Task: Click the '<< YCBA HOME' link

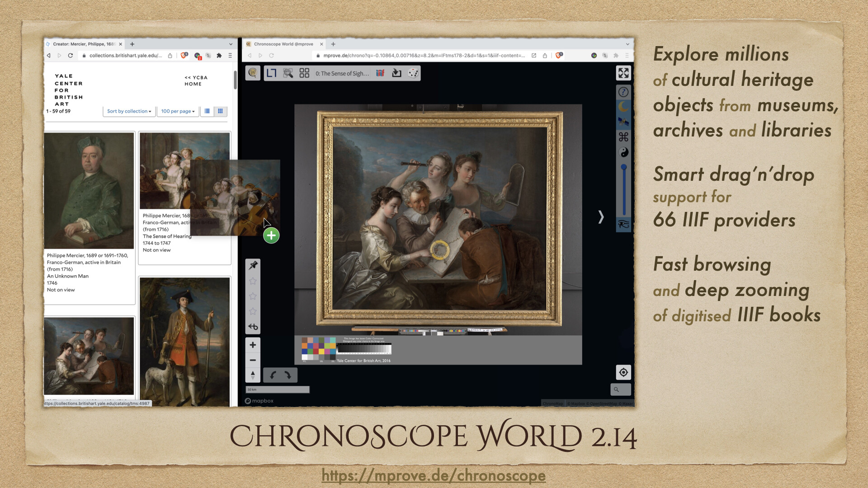Action: pyautogui.click(x=196, y=80)
